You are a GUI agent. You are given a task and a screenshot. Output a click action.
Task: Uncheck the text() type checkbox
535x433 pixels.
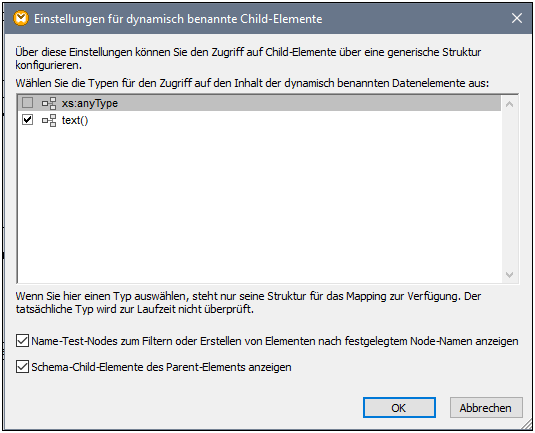point(27,120)
